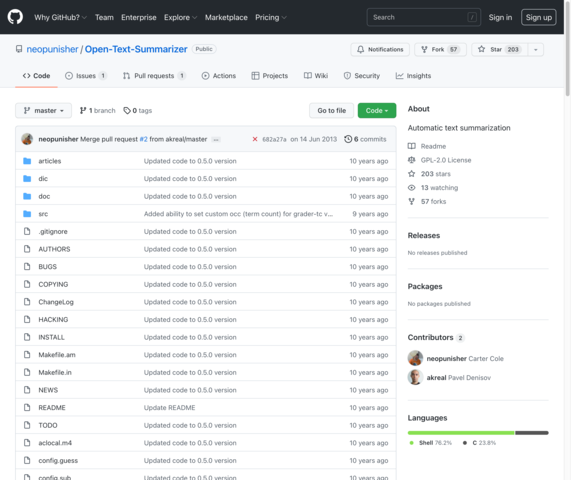The image size is (571, 480).
Task: Click the dark C language bar segment
Action: tap(532, 433)
